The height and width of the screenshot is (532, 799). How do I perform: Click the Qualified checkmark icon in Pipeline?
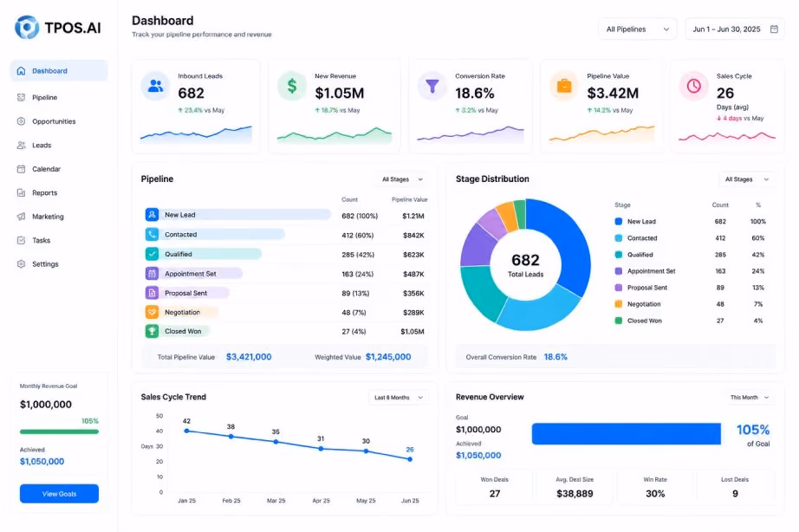[x=152, y=254]
